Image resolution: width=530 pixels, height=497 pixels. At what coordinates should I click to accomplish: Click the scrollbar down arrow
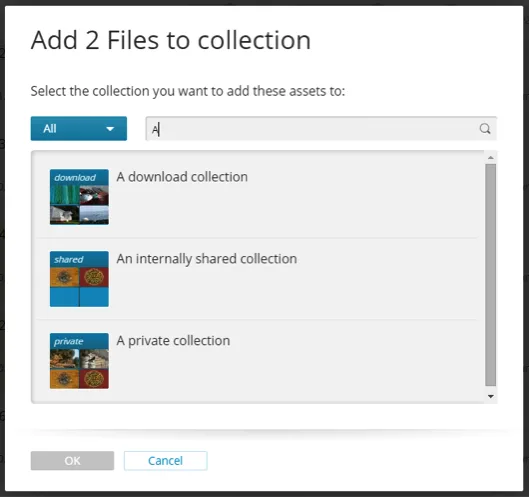(491, 396)
